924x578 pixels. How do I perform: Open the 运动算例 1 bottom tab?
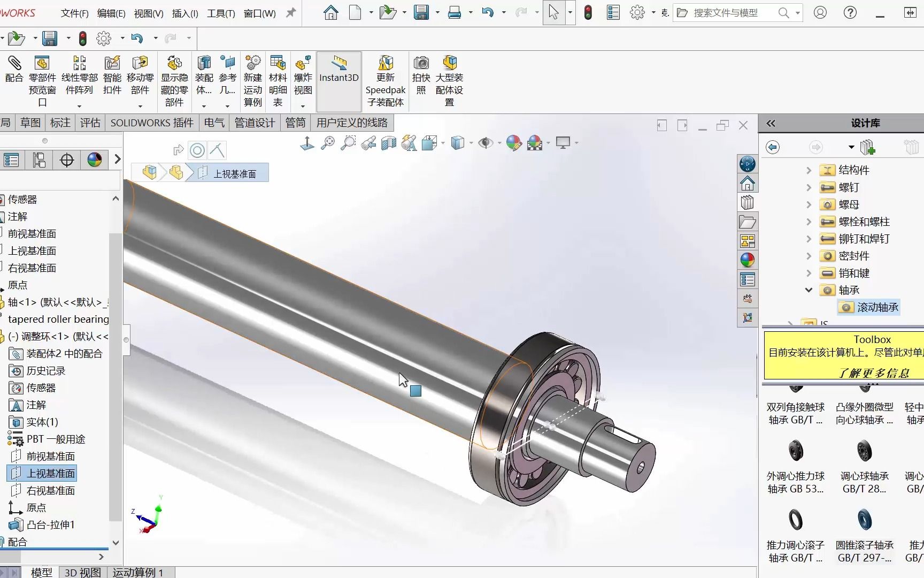[x=138, y=572]
